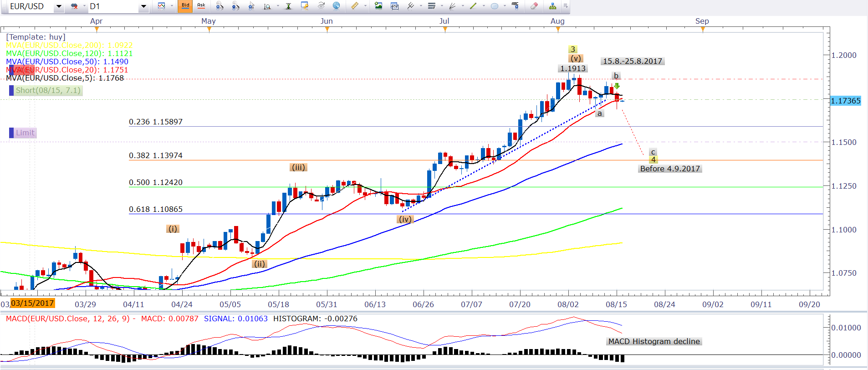Select the green trend line tool
Viewport: 868px width, 370px height.
[473, 6]
